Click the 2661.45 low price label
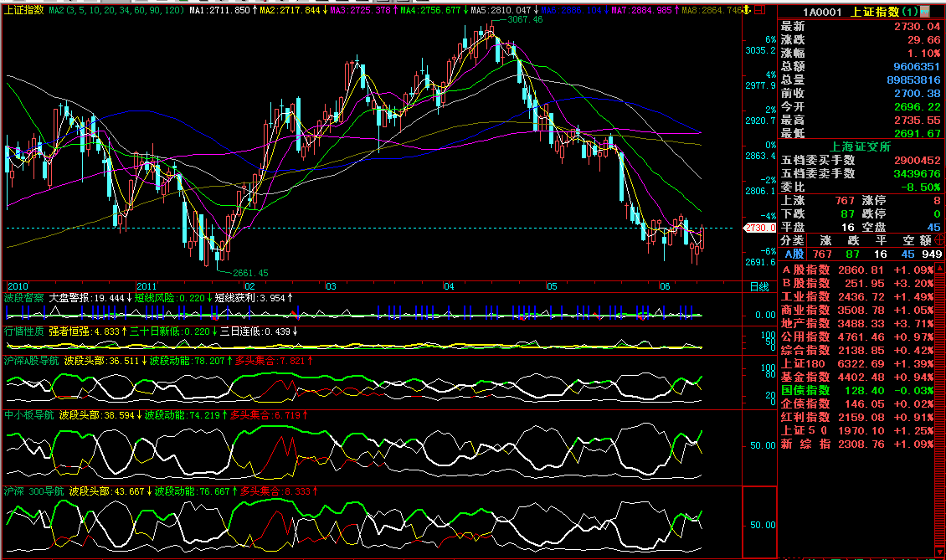The height and width of the screenshot is (560, 946). (x=250, y=273)
